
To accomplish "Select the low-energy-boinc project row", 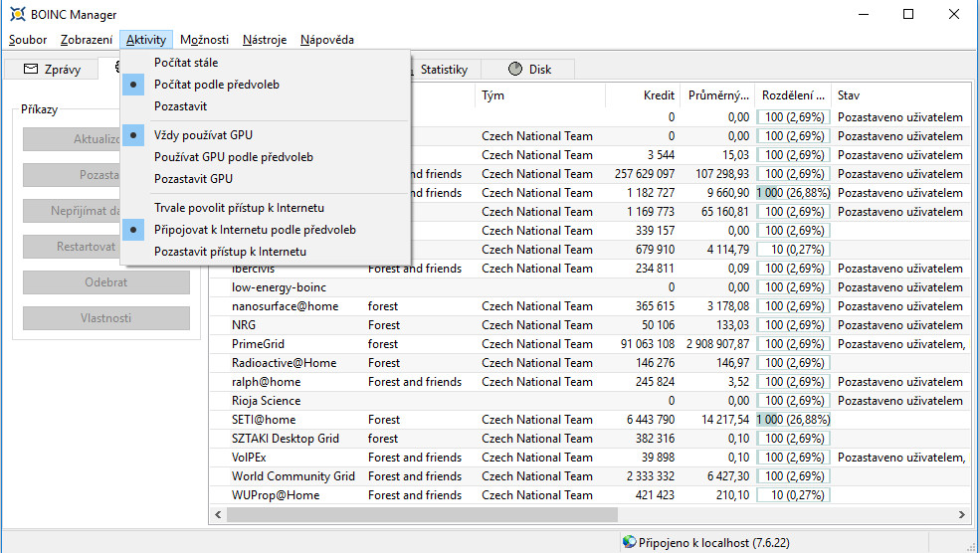I will [x=589, y=287].
